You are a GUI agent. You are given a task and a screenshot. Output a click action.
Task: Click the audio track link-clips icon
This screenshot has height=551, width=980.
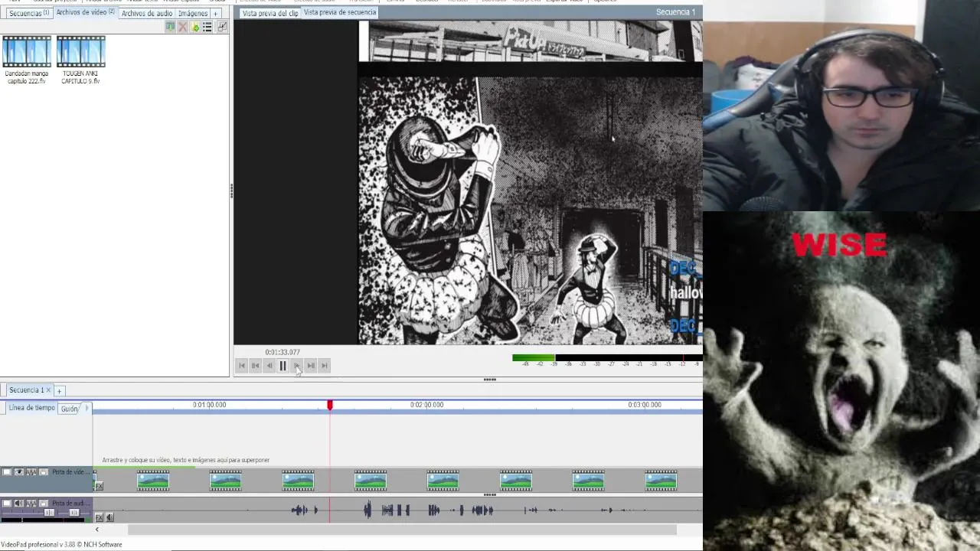31,504
